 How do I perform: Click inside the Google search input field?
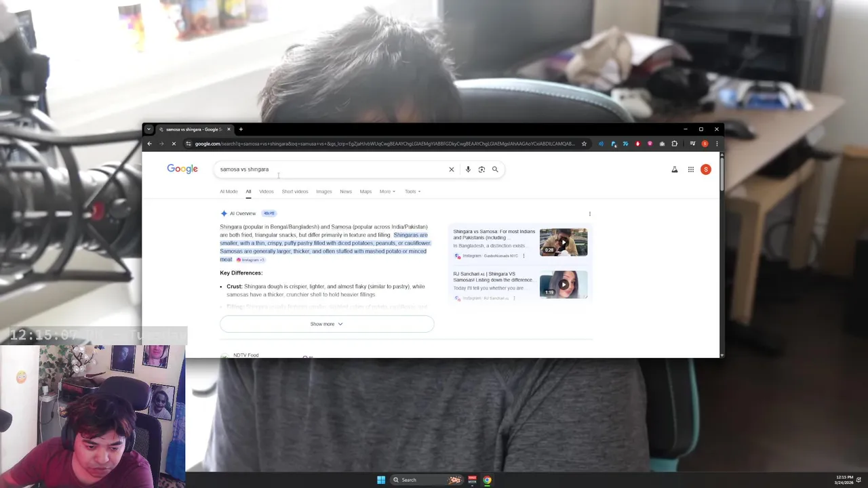[332, 169]
